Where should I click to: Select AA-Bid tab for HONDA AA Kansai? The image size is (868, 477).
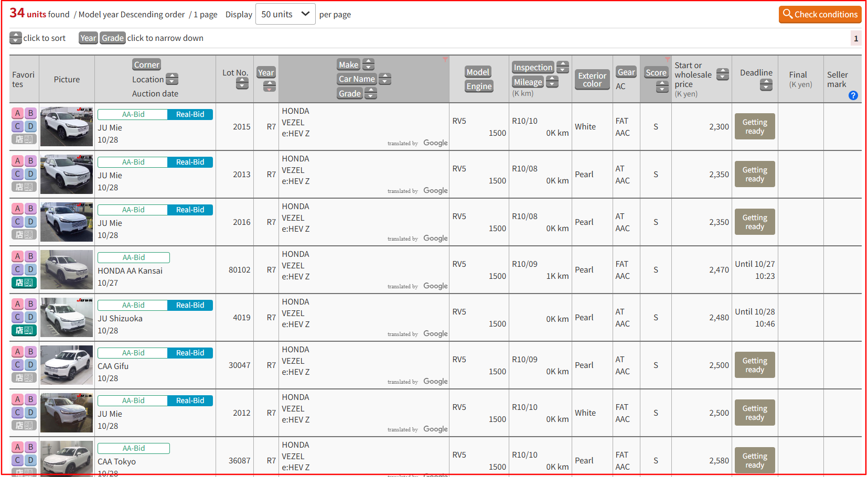134,257
